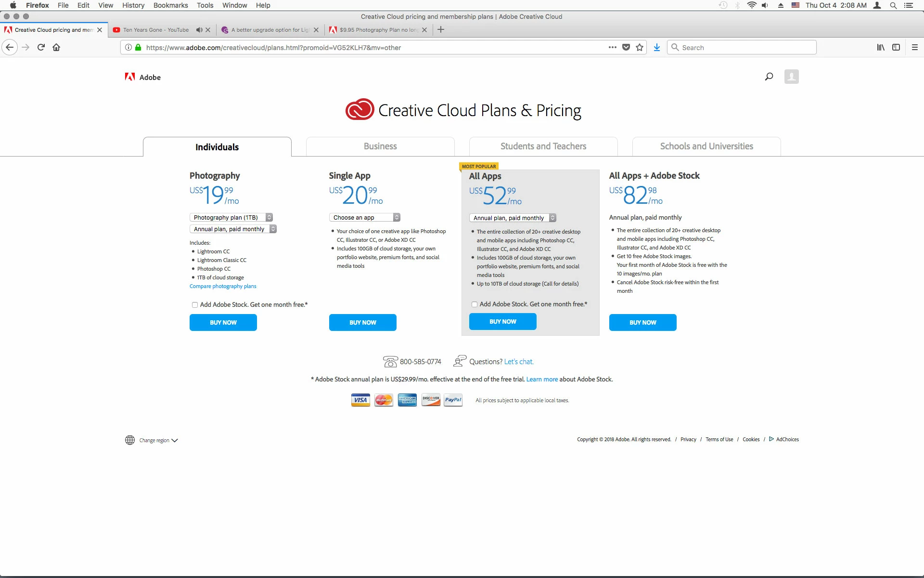Open All Apps billing plan dropdown
The image size is (924, 578).
point(513,218)
